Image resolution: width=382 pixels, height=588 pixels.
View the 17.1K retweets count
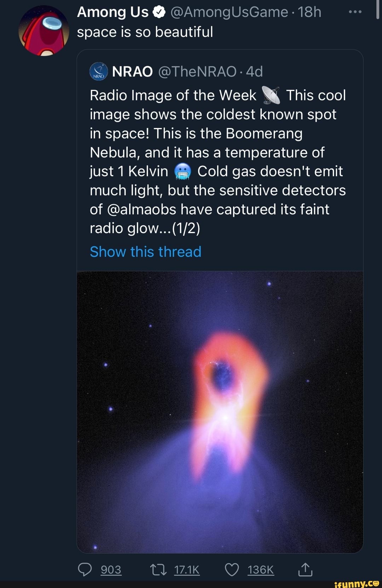pyautogui.click(x=187, y=570)
